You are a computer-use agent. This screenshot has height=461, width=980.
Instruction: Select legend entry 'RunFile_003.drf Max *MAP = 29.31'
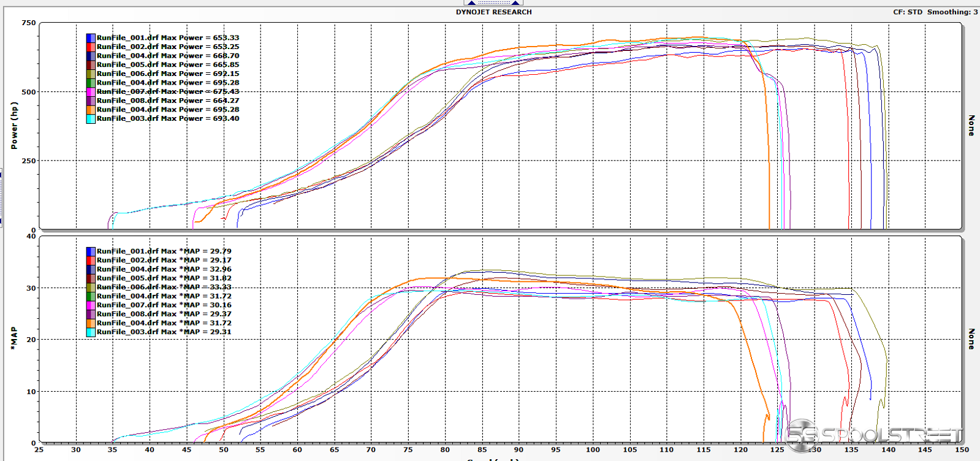click(164, 332)
